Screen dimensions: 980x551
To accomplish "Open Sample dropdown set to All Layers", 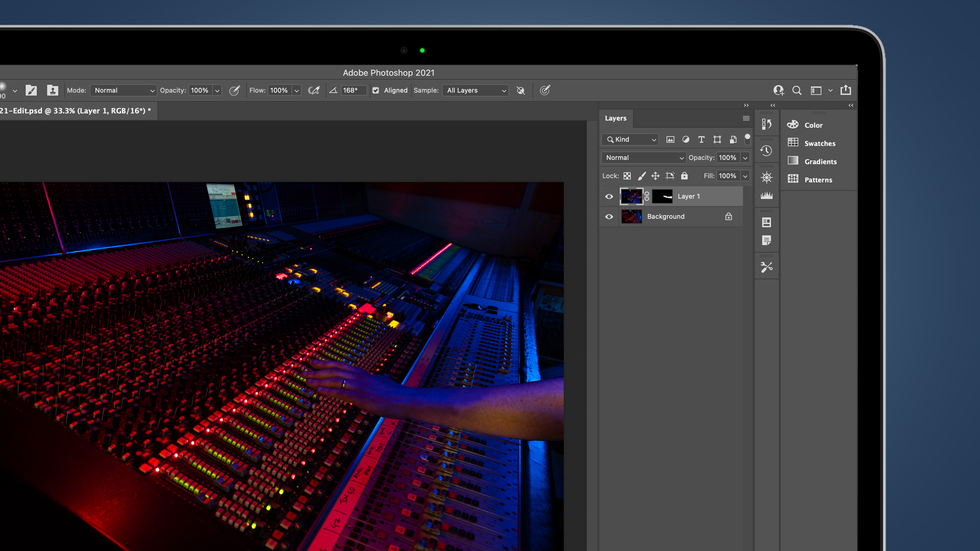I will click(x=476, y=91).
